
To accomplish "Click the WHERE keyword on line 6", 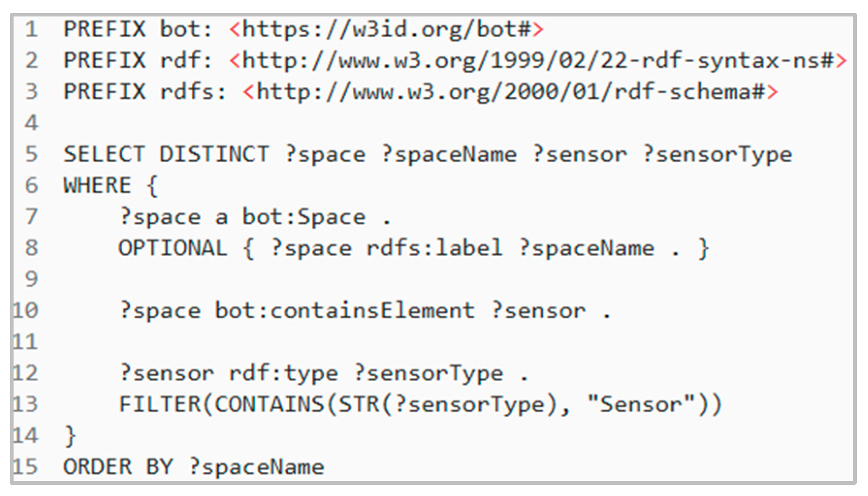I will [x=97, y=186].
